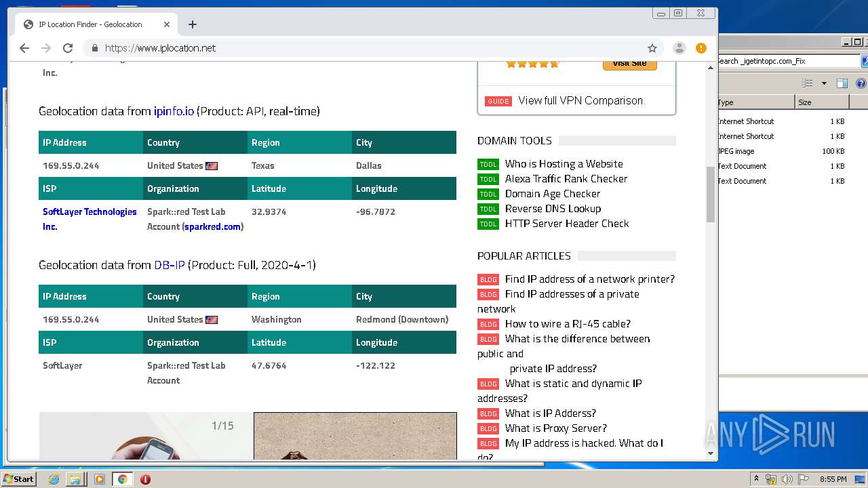Open Reverse DNS Lookup tool
The height and width of the screenshot is (488, 868).
pyautogui.click(x=553, y=209)
